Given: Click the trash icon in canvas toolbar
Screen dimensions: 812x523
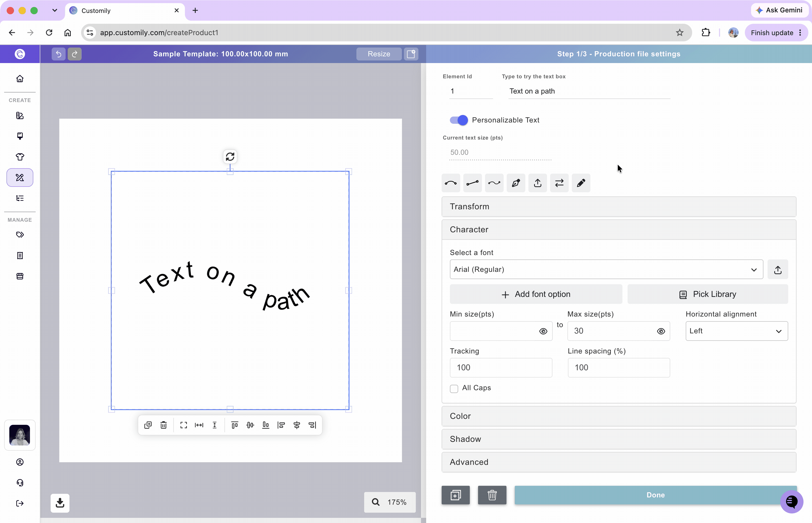Looking at the screenshot, I should click(x=164, y=425).
